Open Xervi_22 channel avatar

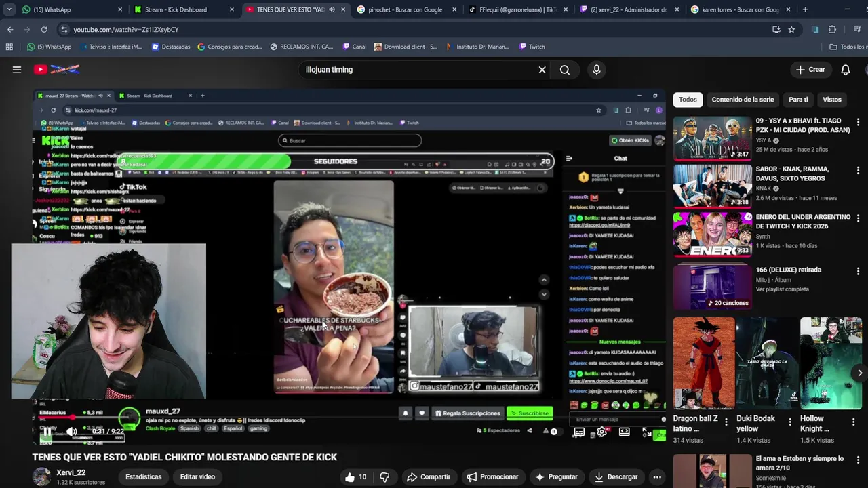41,476
